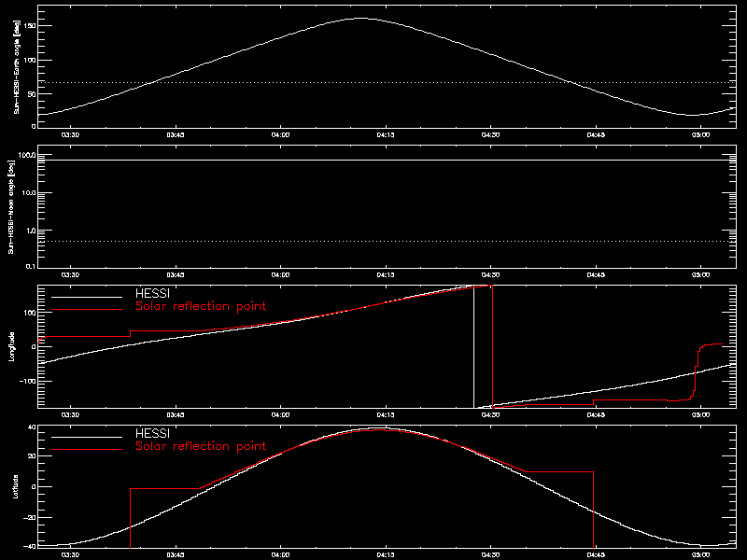The width and height of the screenshot is (747, 560).
Task: Click the Latitude axis title
Action: (16, 486)
